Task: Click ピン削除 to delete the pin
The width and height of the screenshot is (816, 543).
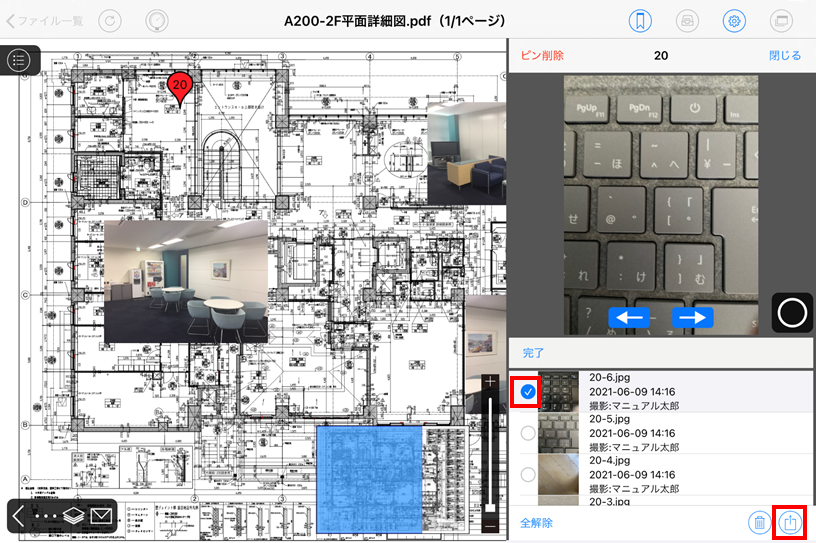Action: [542, 55]
